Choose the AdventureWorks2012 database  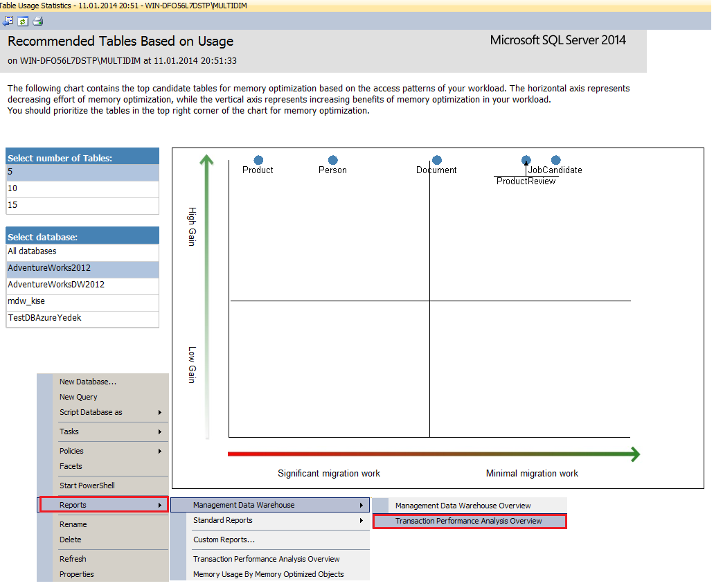(x=82, y=268)
